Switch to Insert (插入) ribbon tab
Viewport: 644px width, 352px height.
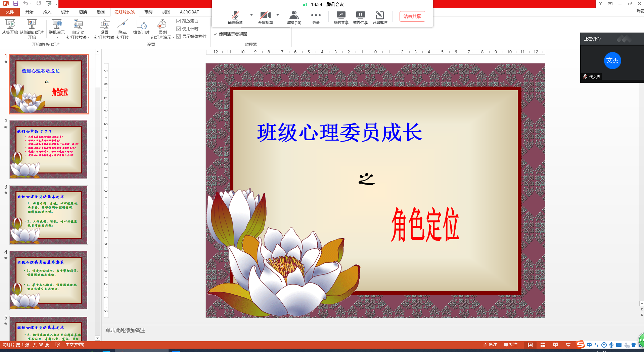[x=47, y=12]
